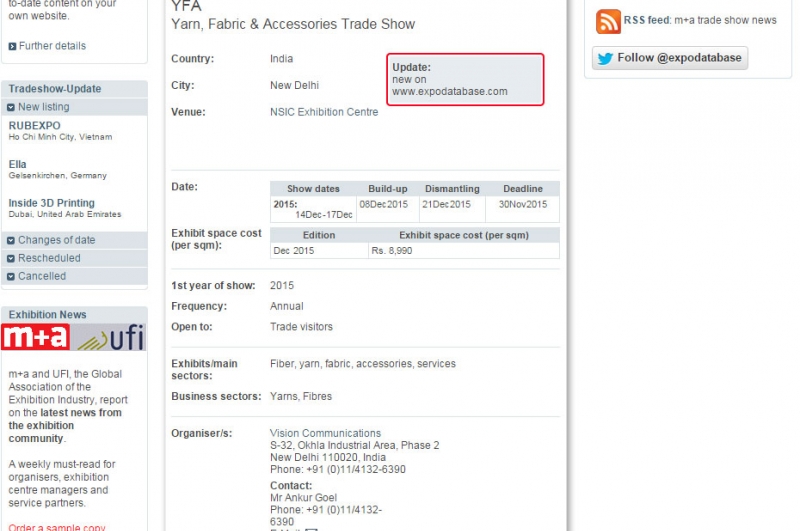The image size is (800, 531).
Task: Click the orange RSS feed icon
Action: point(608,21)
